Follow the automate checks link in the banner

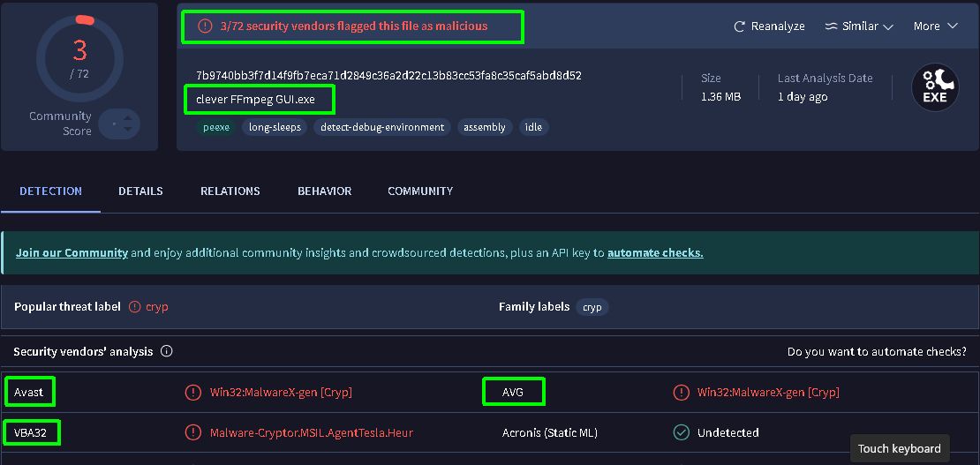(x=655, y=252)
